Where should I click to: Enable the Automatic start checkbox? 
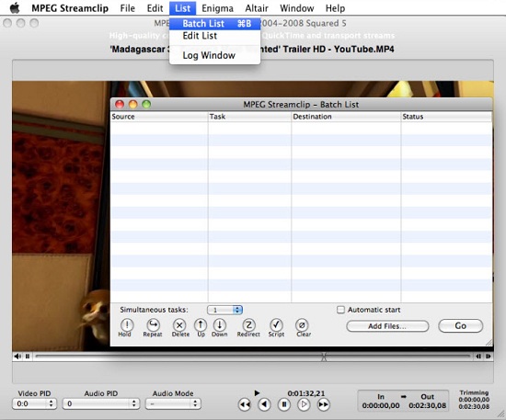[340, 310]
